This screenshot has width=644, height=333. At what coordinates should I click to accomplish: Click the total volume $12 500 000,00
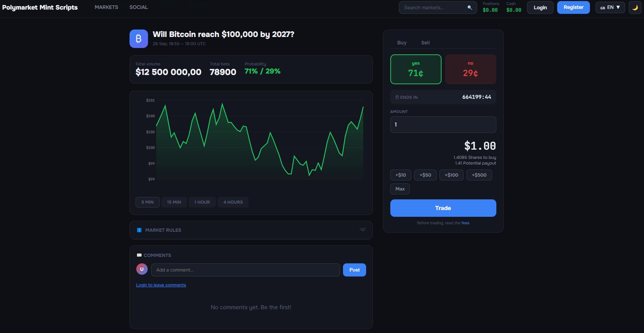168,72
